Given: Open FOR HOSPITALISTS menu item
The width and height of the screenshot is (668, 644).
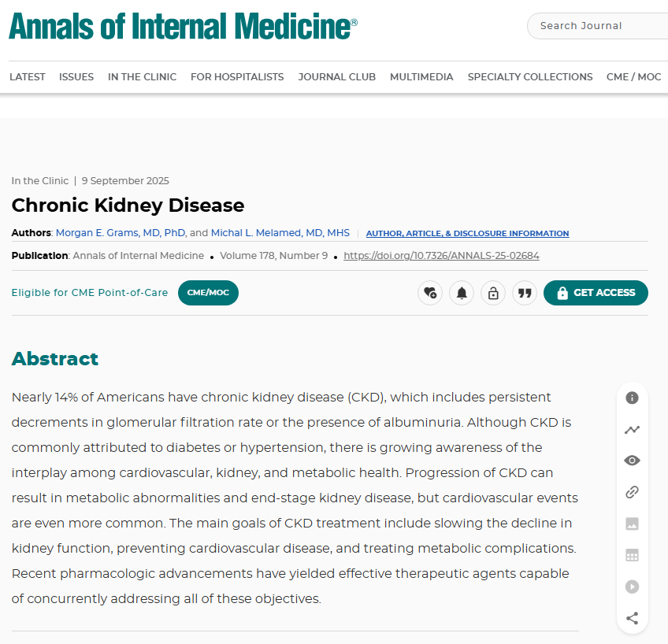Looking at the screenshot, I should pyautogui.click(x=237, y=77).
